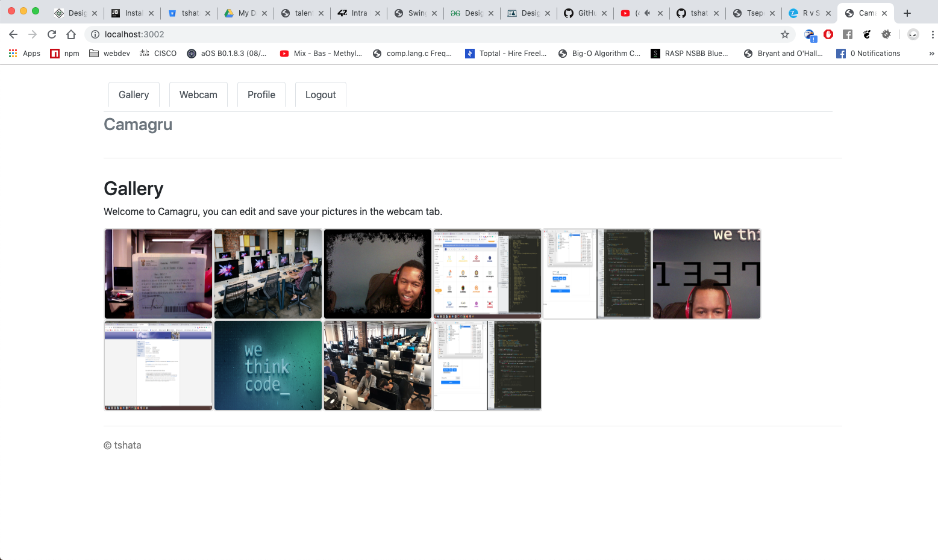
Task: Open the Webcam navigation tab
Action: pos(198,95)
